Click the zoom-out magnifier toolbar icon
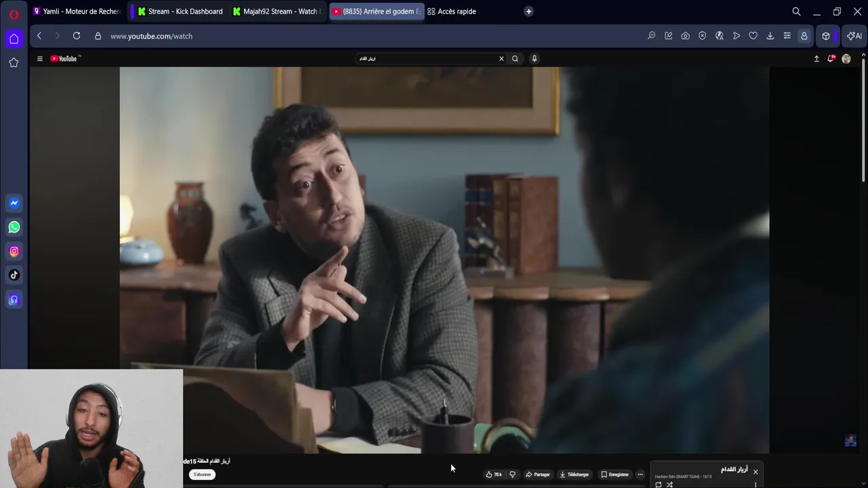Viewport: 868px width, 488px height. (x=652, y=36)
